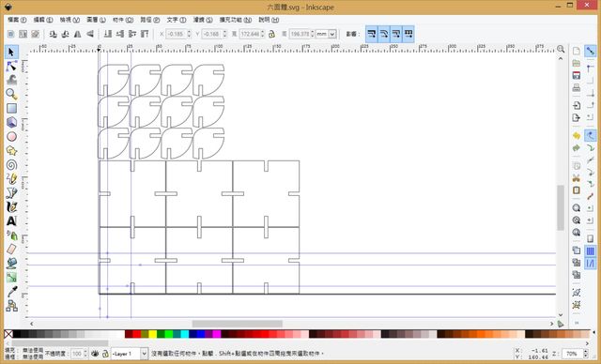
Task: Select the Eraser tool
Action: click(x=11, y=250)
